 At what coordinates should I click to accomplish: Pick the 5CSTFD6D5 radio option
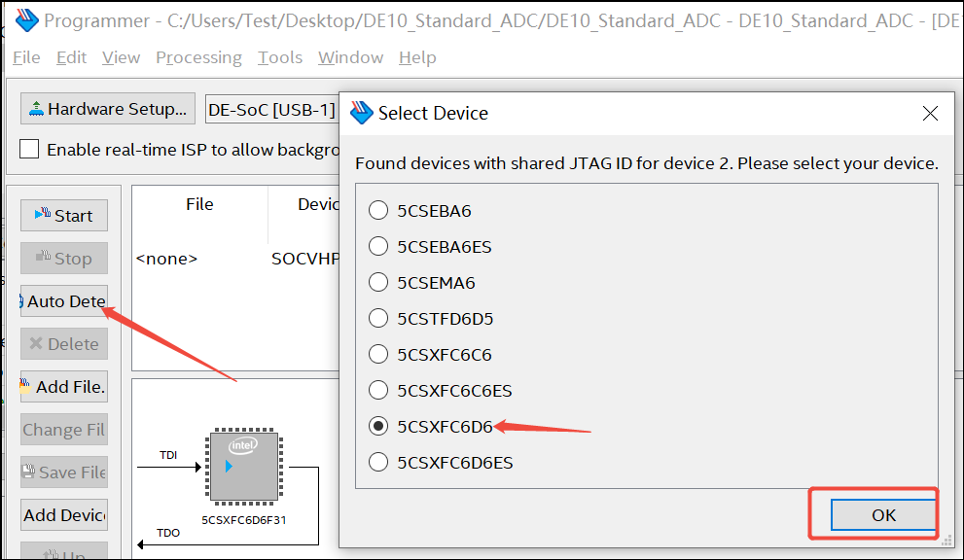point(378,319)
